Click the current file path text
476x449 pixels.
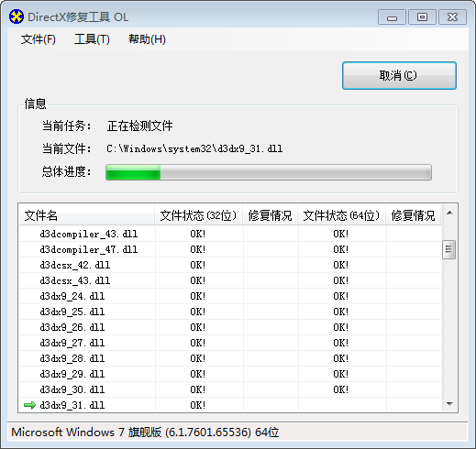pyautogui.click(x=194, y=148)
